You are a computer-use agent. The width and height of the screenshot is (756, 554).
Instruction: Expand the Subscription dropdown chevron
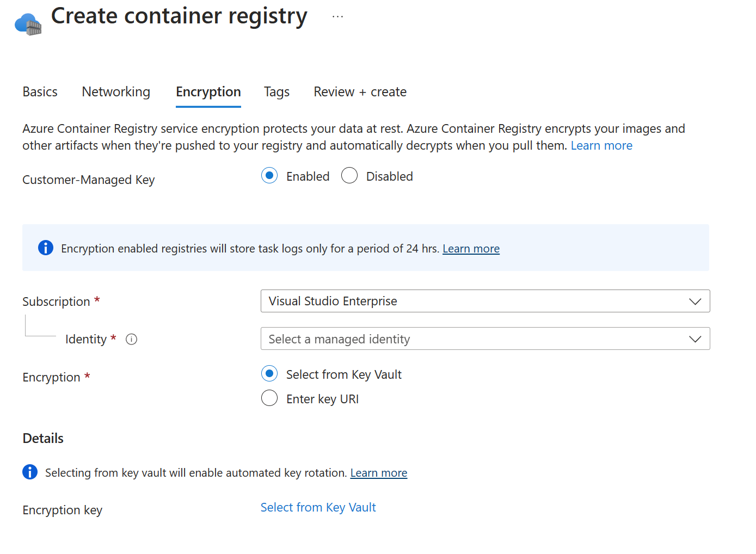pos(694,301)
